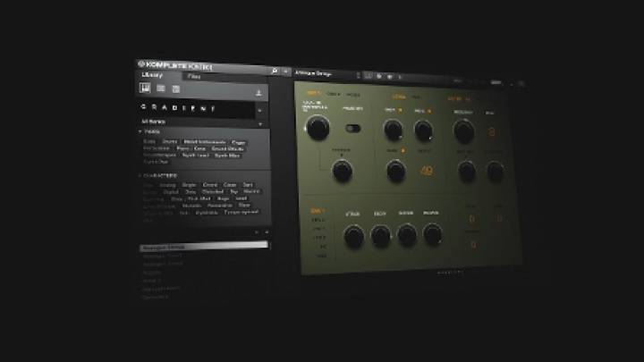Screen dimensions: 644x362
Task: Filter by the Drums type tag
Action: click(169, 141)
